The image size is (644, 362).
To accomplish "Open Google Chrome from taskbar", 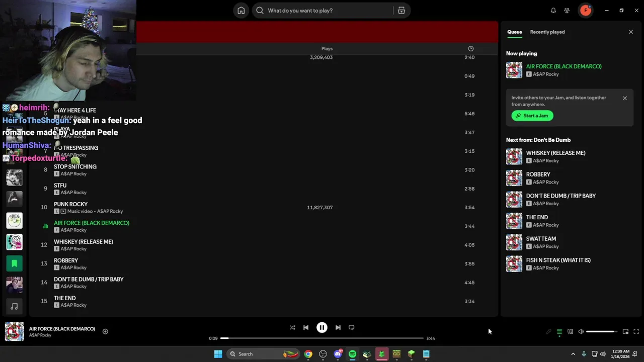I will tap(308, 354).
